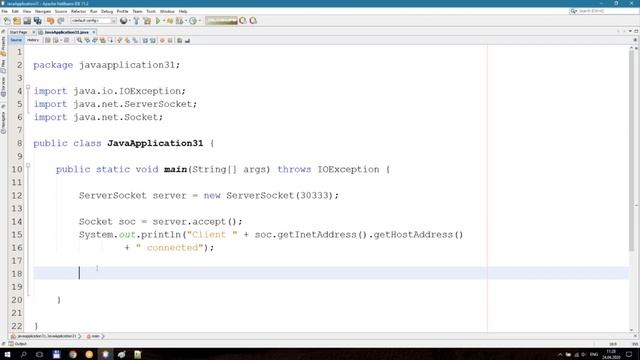Open the Refactor menu
This screenshot has width=640, height=360.
click(x=78, y=11)
